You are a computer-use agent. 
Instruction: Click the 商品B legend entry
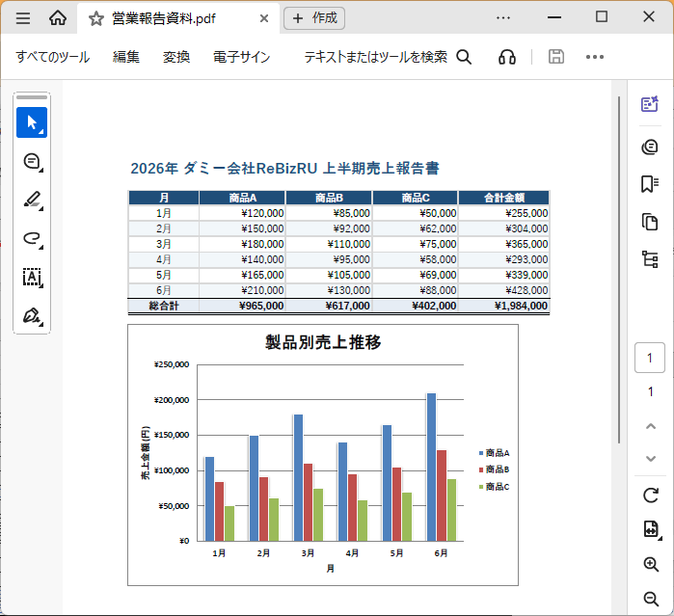pyautogui.click(x=495, y=469)
